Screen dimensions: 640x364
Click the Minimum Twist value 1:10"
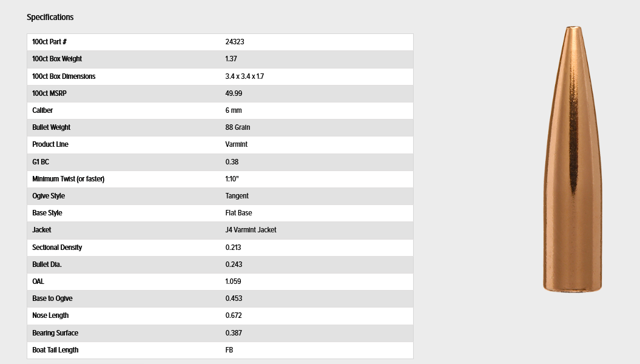point(232,179)
